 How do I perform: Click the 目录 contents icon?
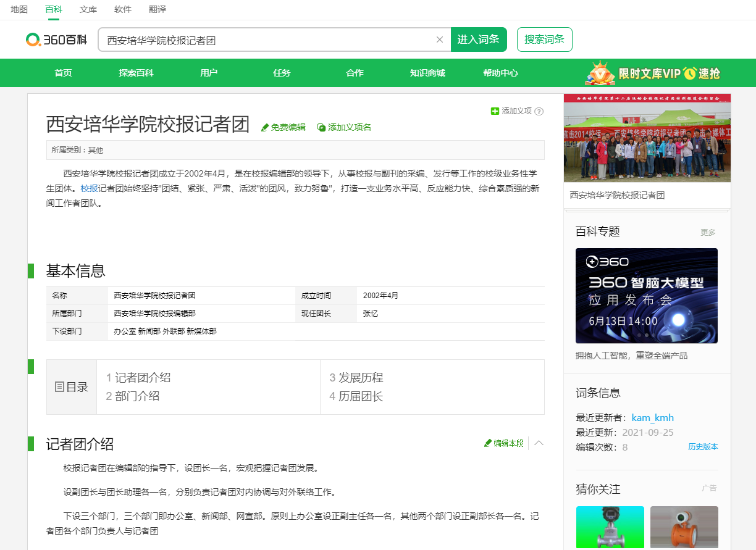60,387
